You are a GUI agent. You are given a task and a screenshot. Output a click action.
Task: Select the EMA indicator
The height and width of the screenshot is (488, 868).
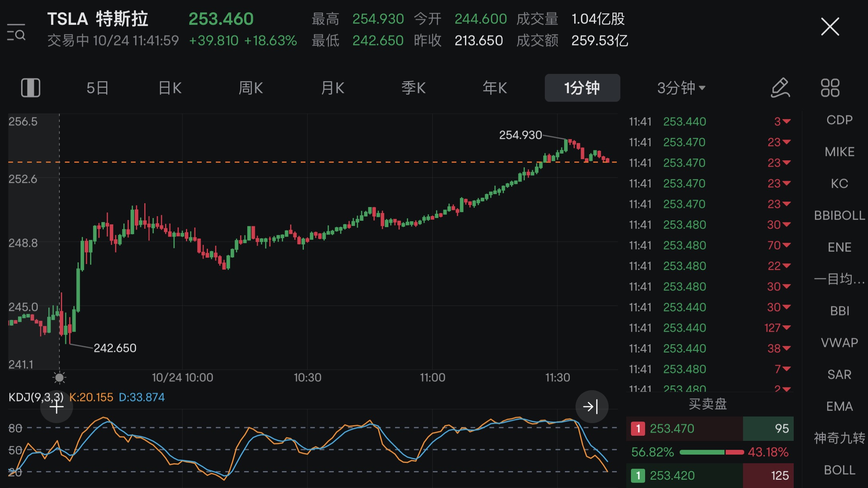point(839,406)
